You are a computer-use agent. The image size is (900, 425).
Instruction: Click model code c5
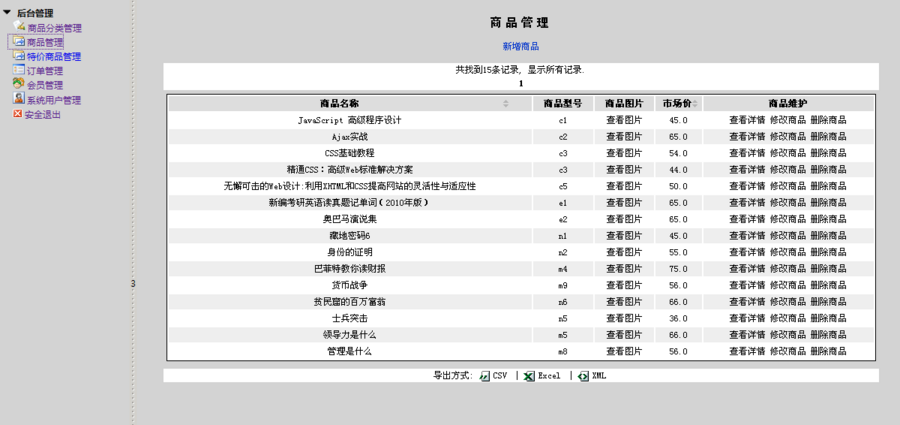tap(562, 187)
